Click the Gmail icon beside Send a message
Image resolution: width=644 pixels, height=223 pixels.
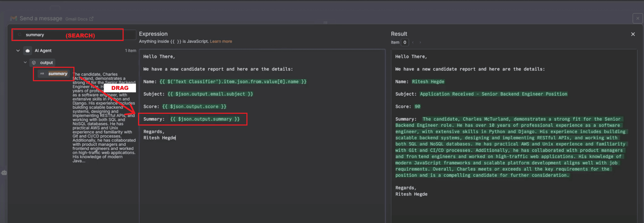14,18
